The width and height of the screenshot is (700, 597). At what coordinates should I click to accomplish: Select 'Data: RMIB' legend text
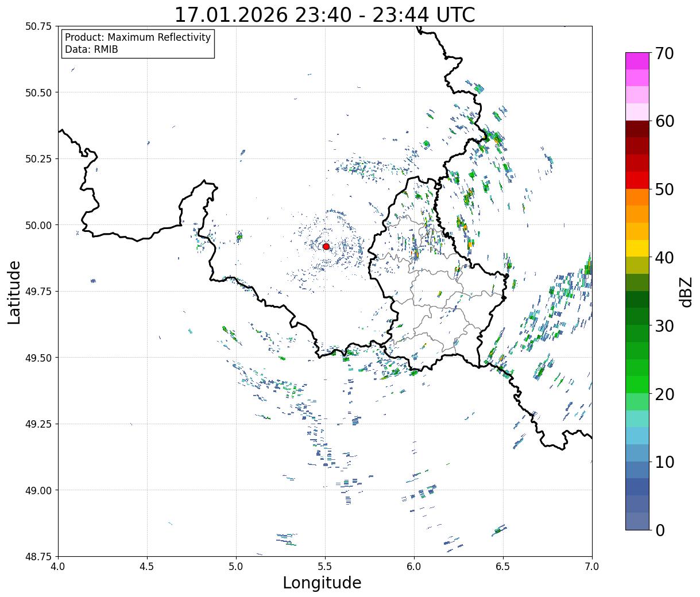(x=91, y=49)
